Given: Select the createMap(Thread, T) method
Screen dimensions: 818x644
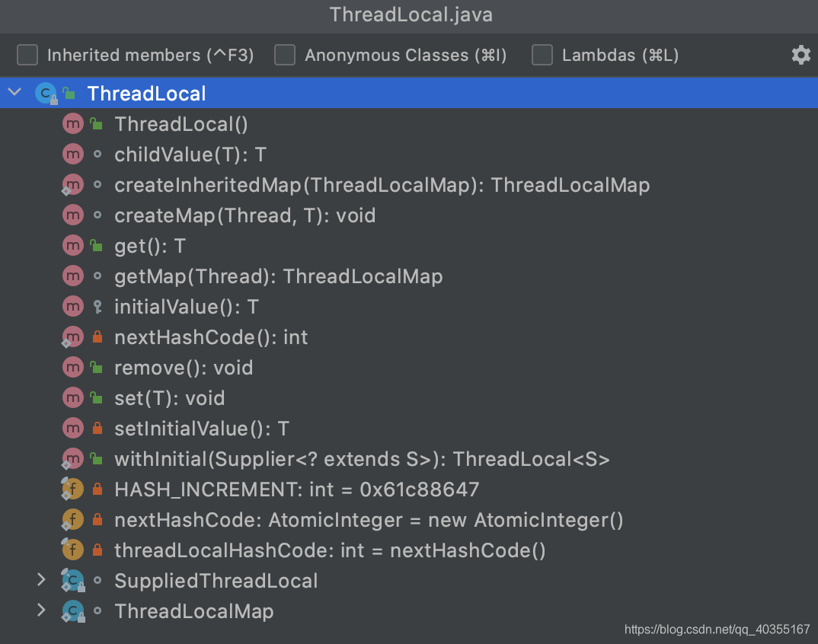Looking at the screenshot, I should point(244,215).
